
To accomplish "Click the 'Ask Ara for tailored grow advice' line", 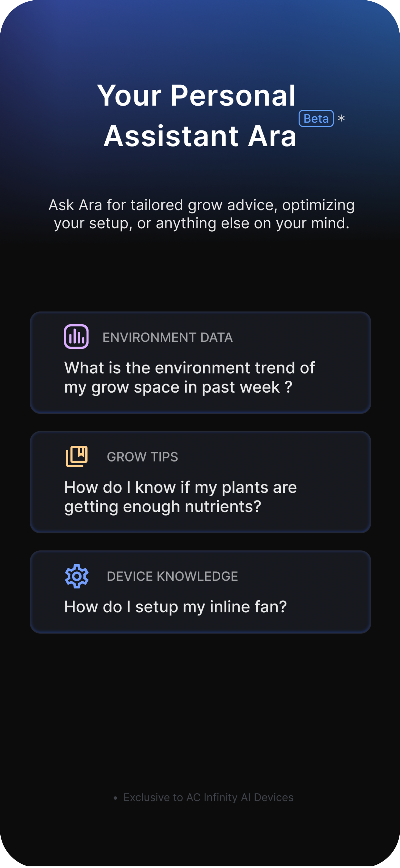I will click(x=202, y=205).
